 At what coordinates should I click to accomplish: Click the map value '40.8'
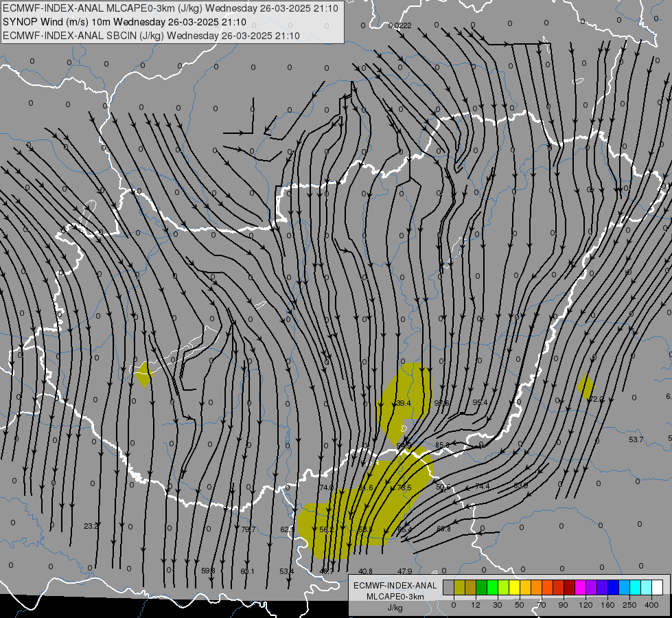tap(366, 571)
